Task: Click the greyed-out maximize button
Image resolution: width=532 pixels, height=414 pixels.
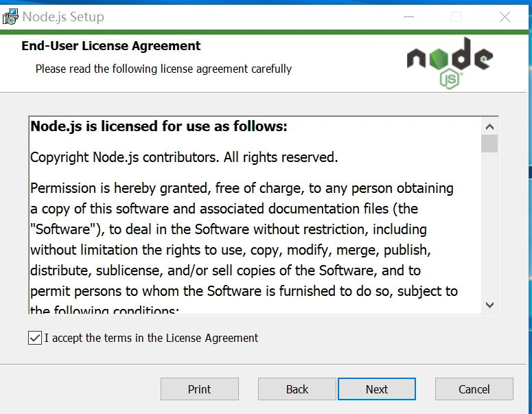Action: (456, 16)
